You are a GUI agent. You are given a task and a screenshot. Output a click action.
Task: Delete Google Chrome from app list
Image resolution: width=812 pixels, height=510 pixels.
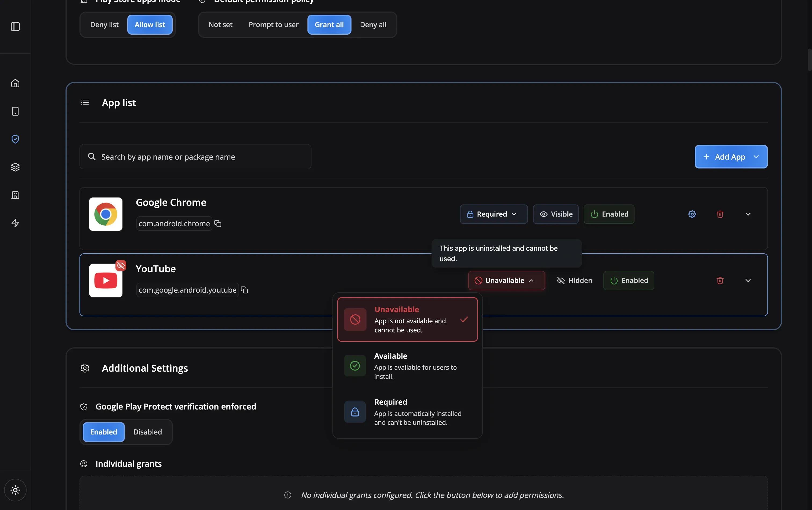point(720,214)
